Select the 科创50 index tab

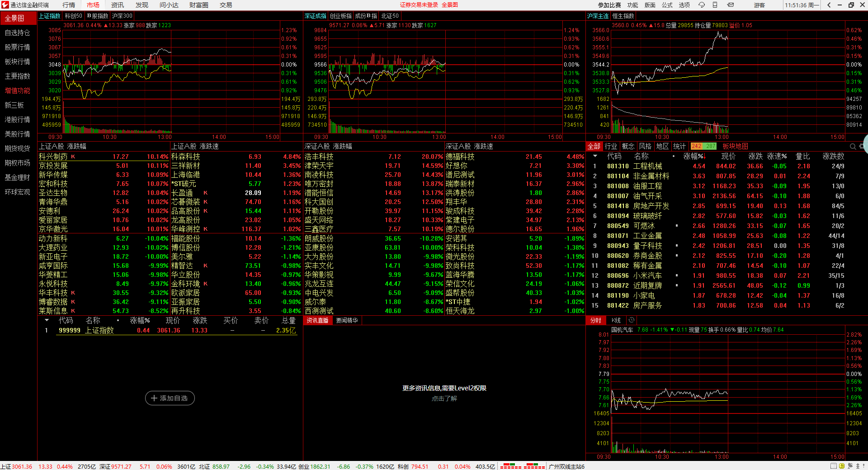(x=74, y=16)
